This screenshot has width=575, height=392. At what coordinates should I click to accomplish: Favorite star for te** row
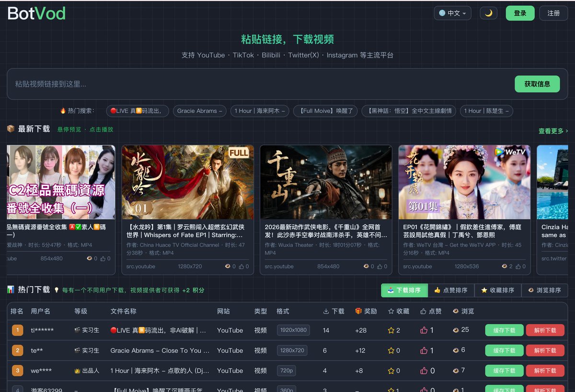pyautogui.click(x=391, y=350)
